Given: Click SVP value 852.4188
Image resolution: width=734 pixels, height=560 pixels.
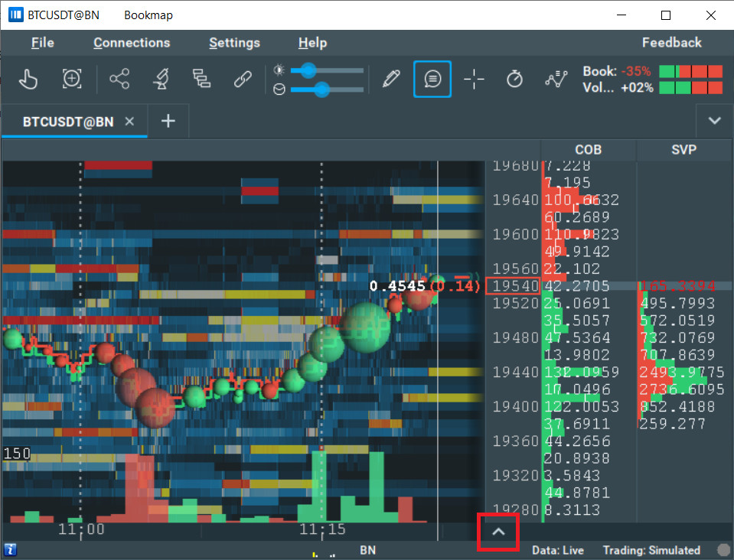Looking at the screenshot, I should pyautogui.click(x=677, y=406).
